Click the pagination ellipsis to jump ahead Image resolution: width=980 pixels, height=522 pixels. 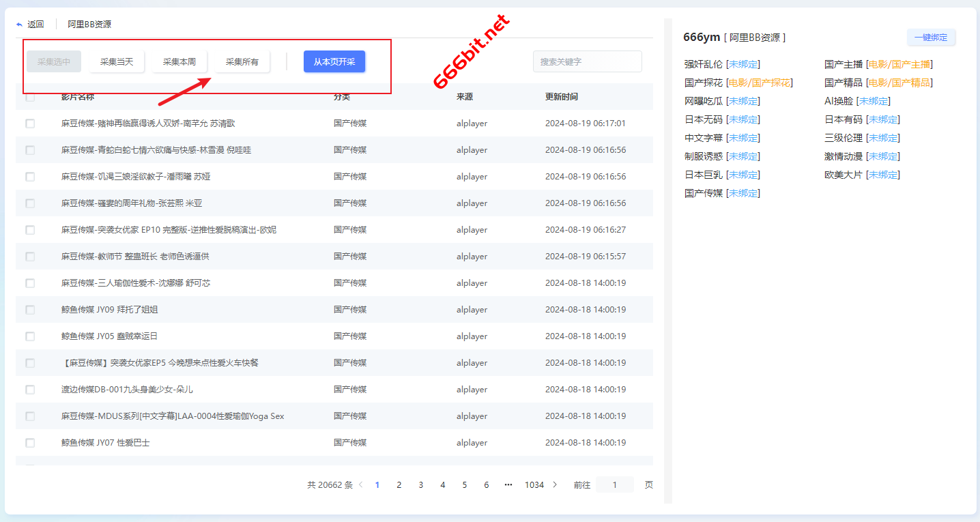[508, 485]
